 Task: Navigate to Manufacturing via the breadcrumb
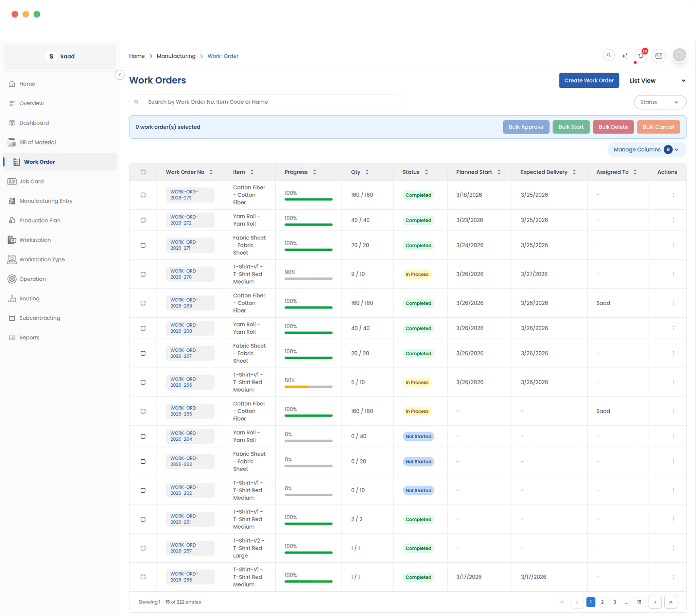click(x=176, y=56)
